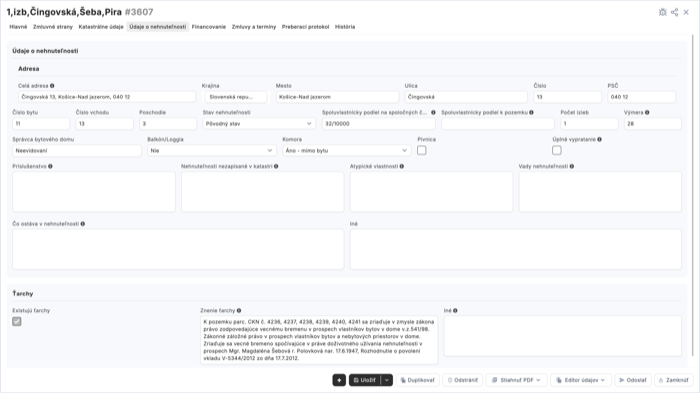The image size is (700, 393).
Task: Show info icon next to Vady nehnuteľnosti
Action: click(x=572, y=166)
